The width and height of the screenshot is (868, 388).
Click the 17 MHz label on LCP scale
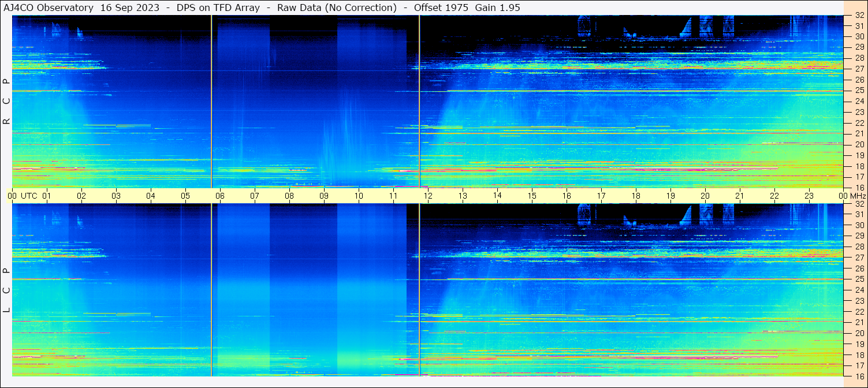(x=859, y=365)
